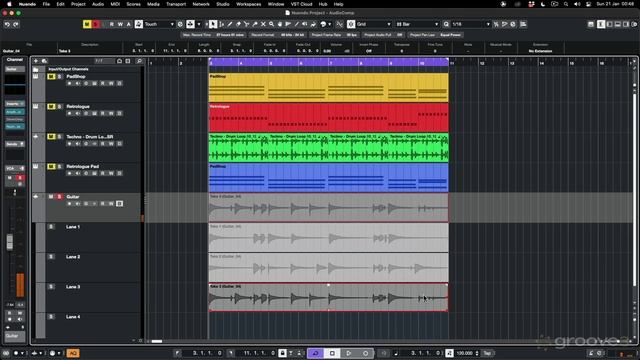Select the Draw pencil tool
Image resolution: width=640 pixels, height=360 pixels.
[230, 24]
